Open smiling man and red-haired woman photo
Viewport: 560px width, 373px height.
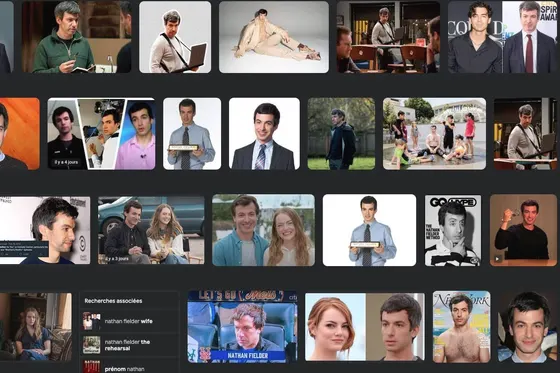(264, 230)
